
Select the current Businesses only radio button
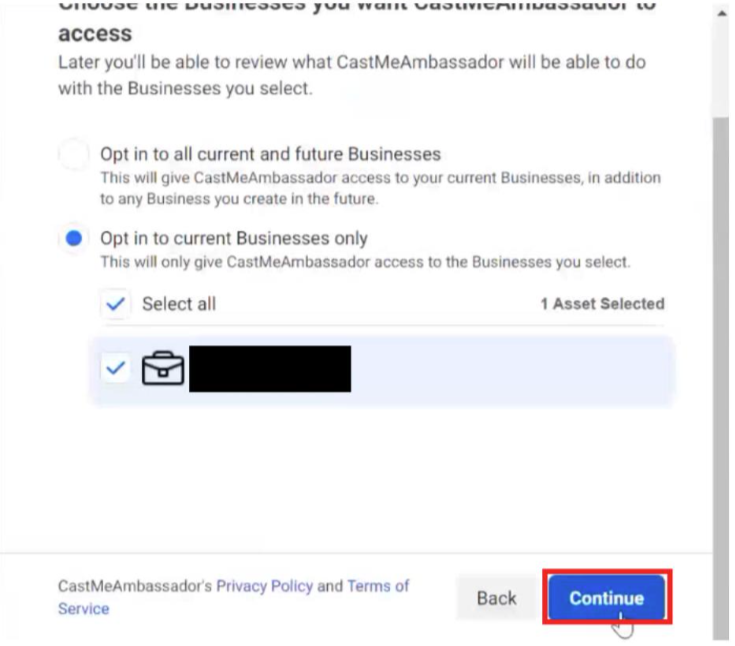tap(74, 239)
